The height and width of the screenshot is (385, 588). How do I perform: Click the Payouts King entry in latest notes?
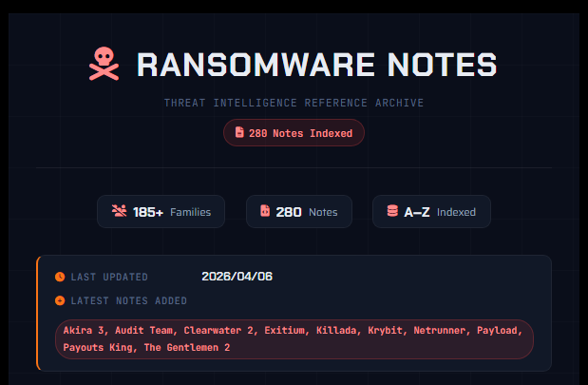pos(98,348)
